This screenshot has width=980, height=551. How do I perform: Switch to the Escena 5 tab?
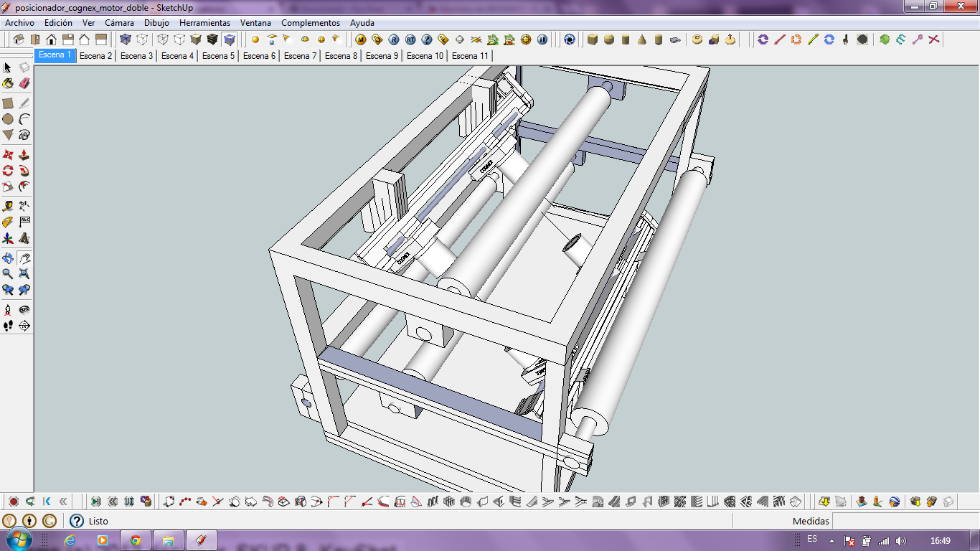[218, 55]
